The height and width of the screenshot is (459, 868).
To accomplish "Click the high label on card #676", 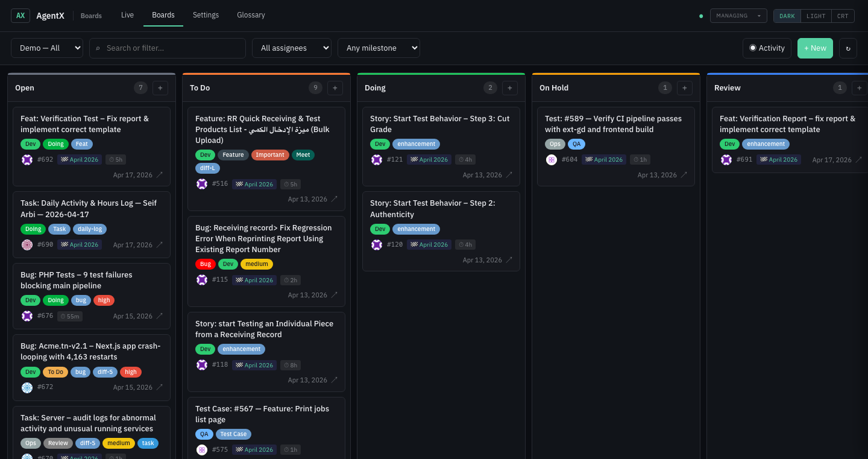I will (104, 300).
